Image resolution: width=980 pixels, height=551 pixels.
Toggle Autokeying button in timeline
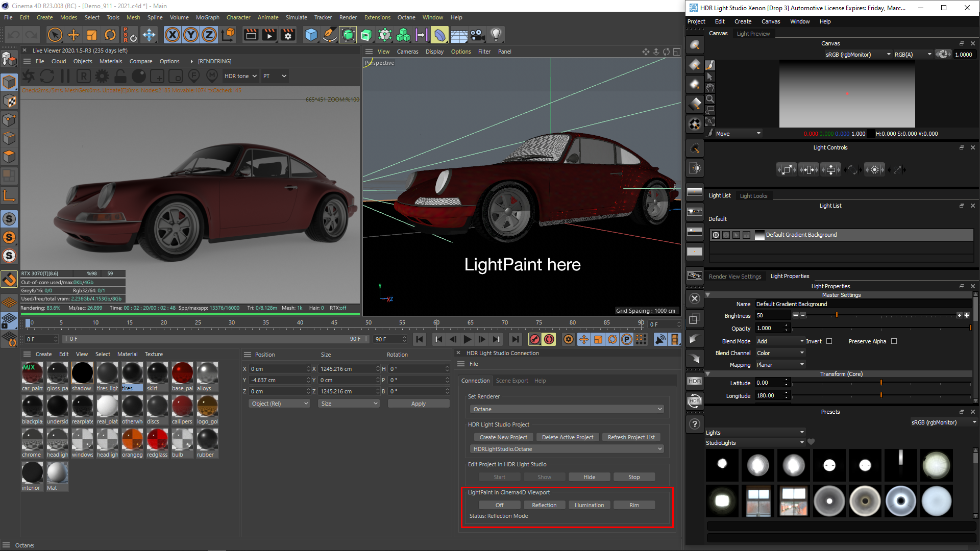(549, 339)
